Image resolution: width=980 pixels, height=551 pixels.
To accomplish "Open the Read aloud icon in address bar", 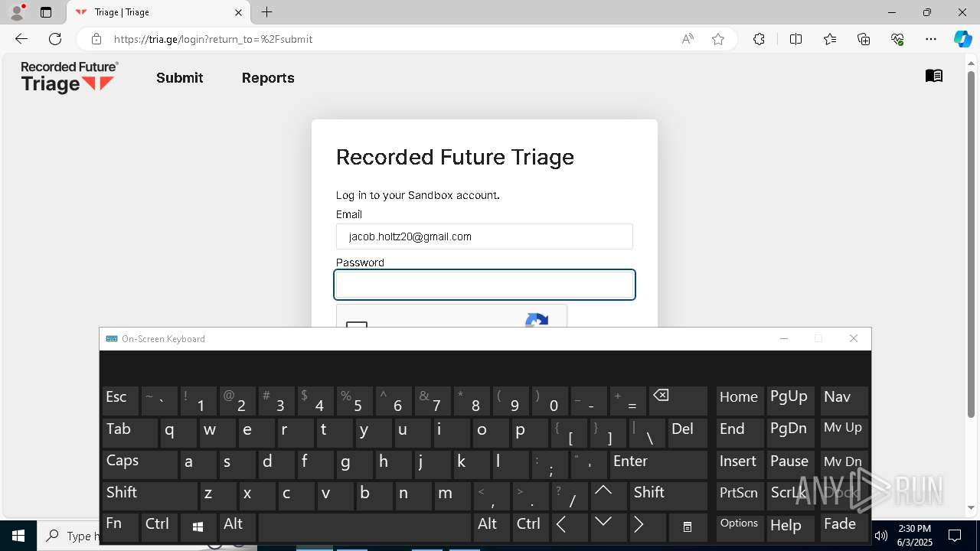I will pyautogui.click(x=688, y=39).
